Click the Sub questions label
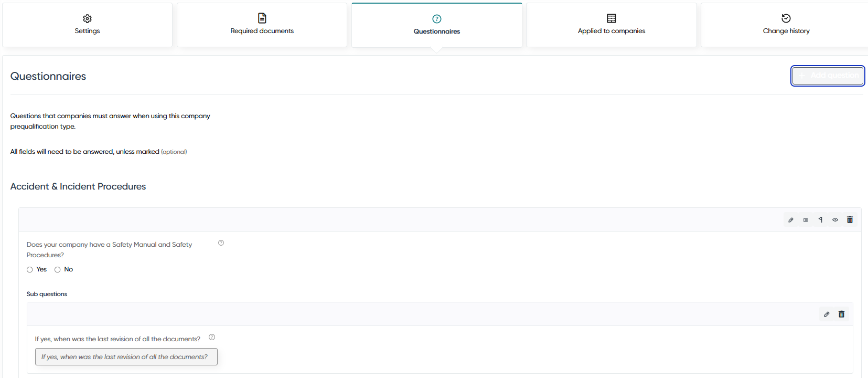 click(x=47, y=294)
